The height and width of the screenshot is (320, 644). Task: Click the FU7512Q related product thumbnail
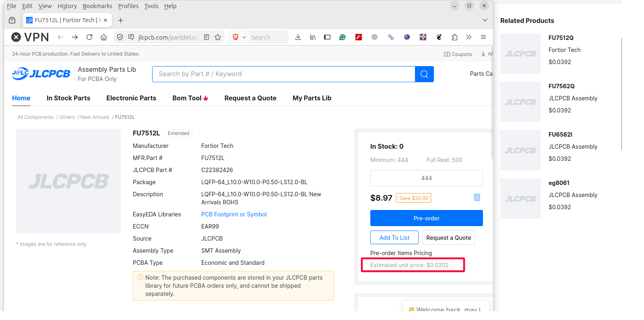click(520, 54)
